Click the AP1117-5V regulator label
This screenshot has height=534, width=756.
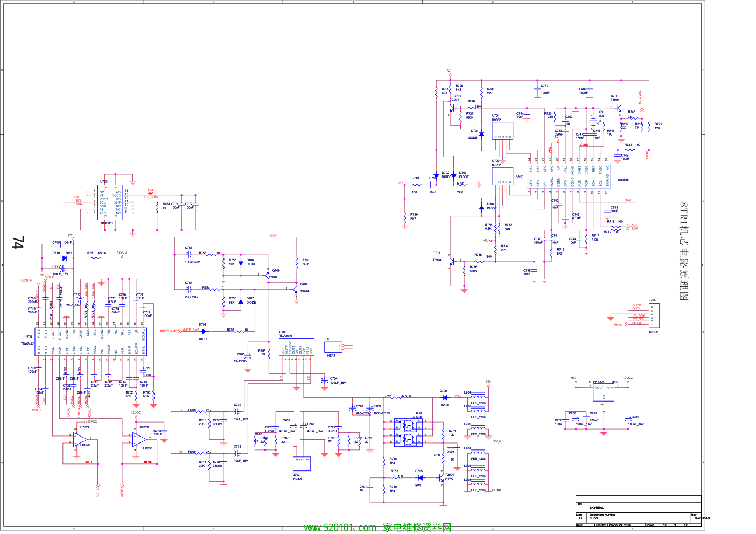tap(596, 382)
